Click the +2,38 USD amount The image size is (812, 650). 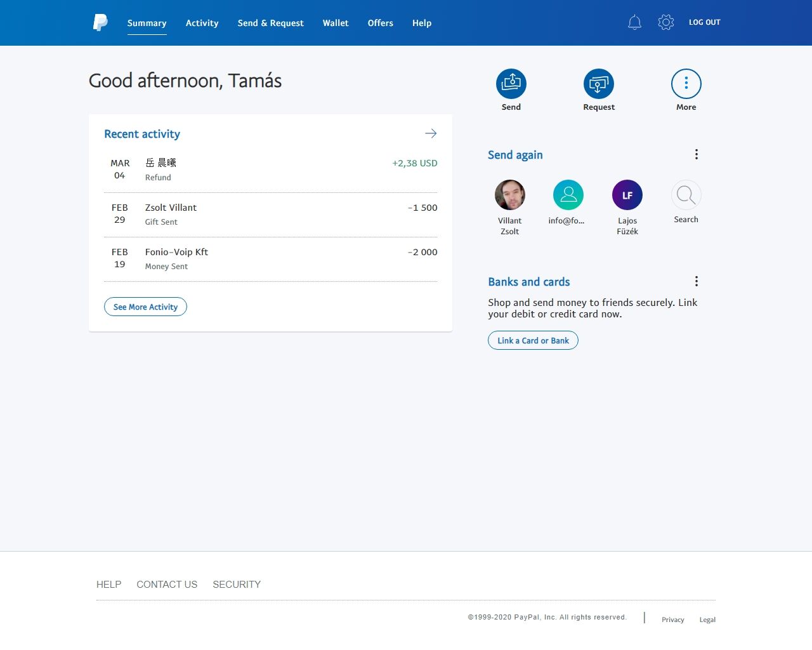(415, 163)
